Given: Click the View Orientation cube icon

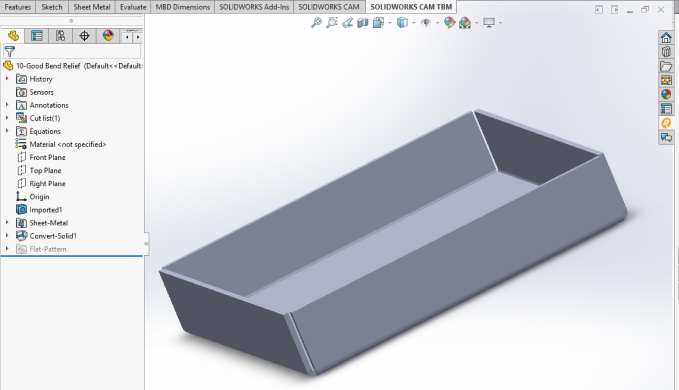Looking at the screenshot, I should 378,23.
